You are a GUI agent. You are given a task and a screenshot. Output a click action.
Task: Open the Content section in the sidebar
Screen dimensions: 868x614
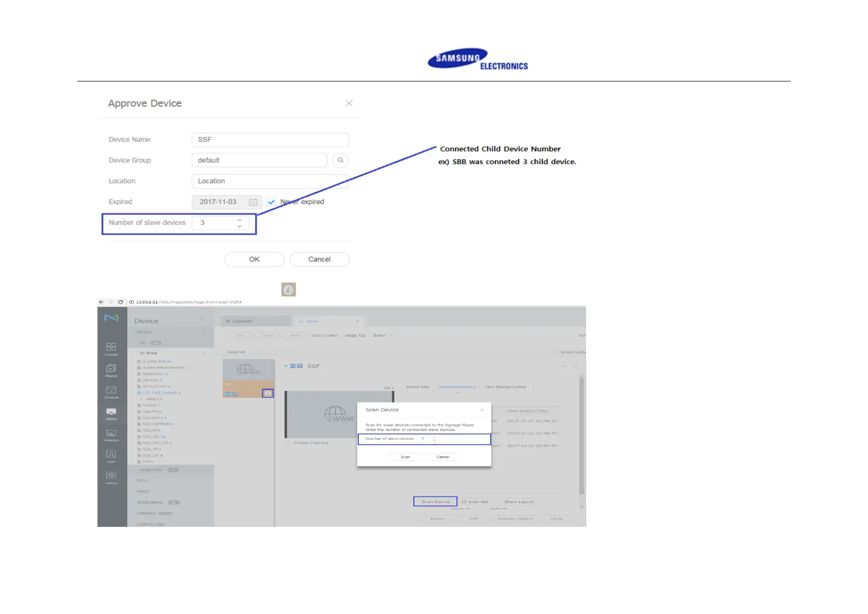[111, 349]
